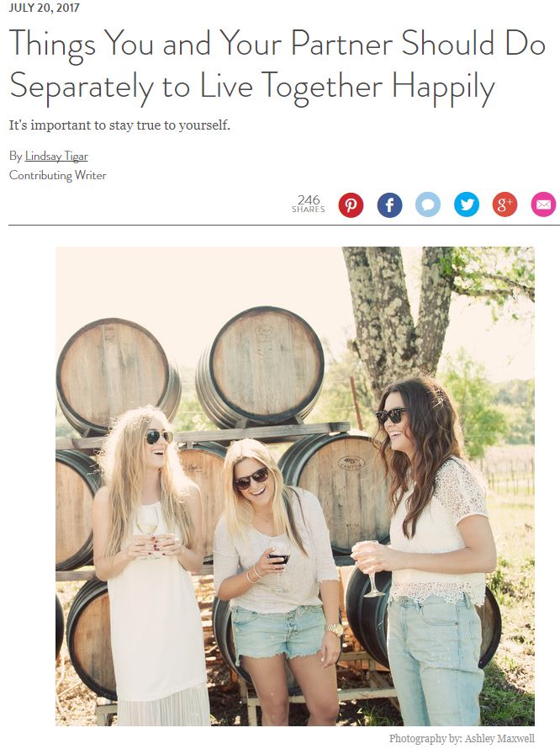Click the brunette woman's sunglasses
560x749 pixels.
[392, 416]
